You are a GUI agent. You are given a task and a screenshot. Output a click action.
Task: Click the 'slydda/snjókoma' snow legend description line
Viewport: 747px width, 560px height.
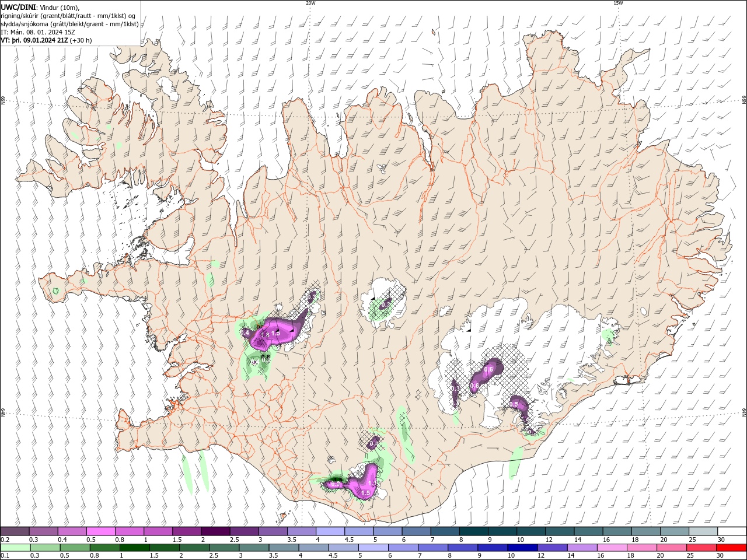click(x=70, y=23)
